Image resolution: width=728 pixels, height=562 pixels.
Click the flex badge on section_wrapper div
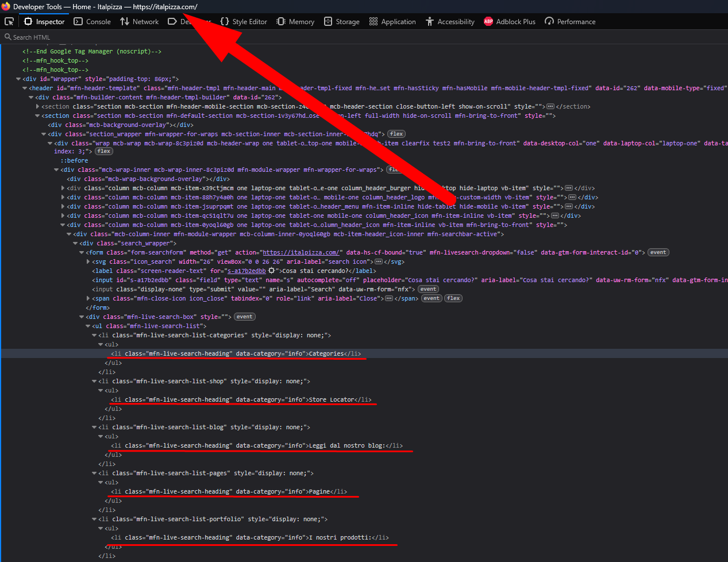[x=396, y=134]
